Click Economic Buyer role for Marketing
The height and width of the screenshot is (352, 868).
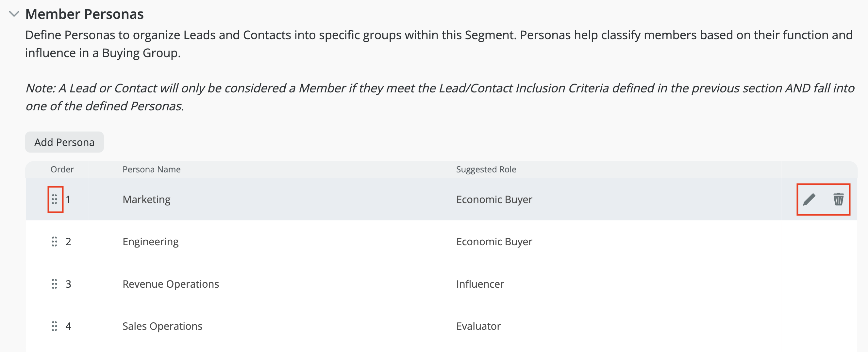click(494, 199)
